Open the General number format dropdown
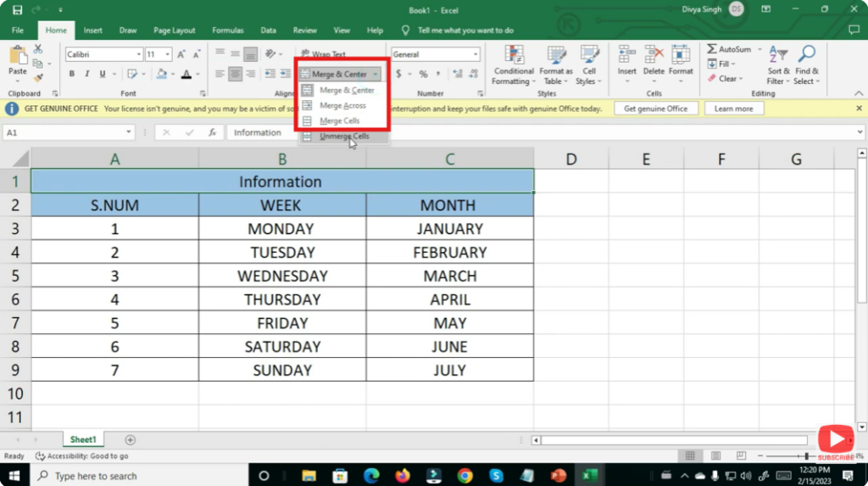 point(476,54)
